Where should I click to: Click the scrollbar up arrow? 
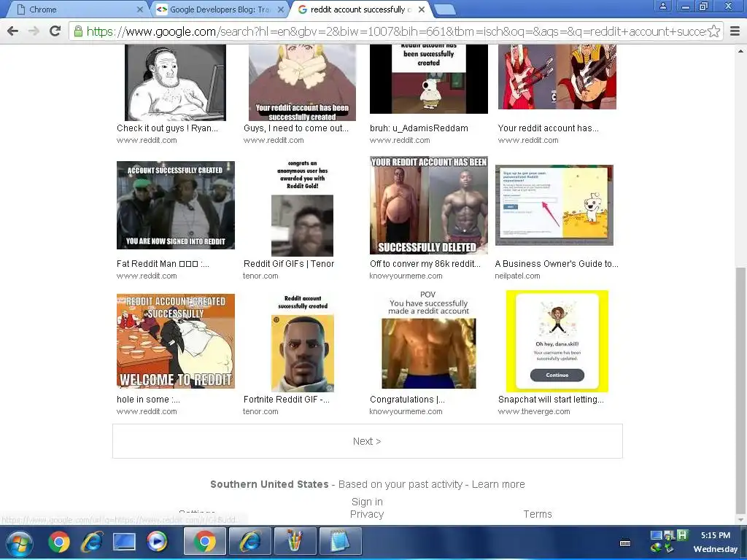coord(740,50)
